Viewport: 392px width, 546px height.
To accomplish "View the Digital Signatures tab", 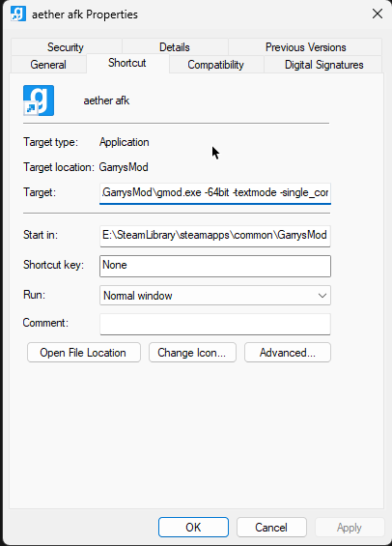I will pyautogui.click(x=323, y=65).
